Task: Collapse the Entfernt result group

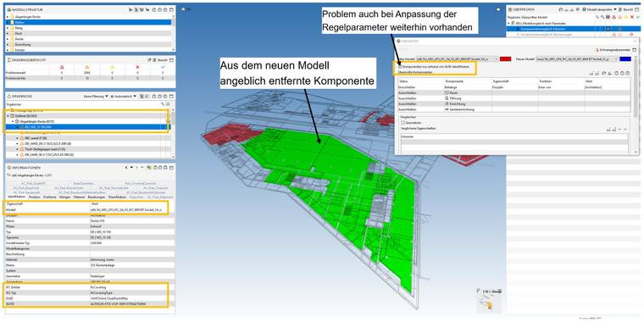Action: pos(8,116)
